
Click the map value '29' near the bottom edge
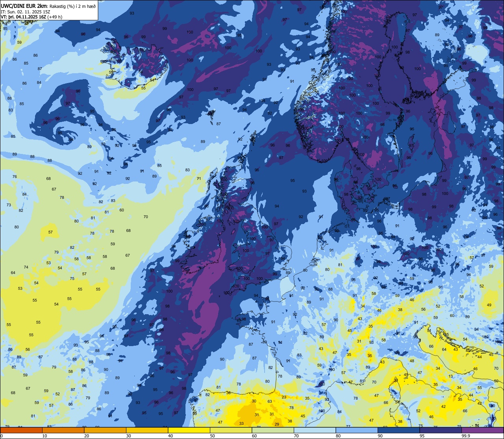[x=277, y=424]
